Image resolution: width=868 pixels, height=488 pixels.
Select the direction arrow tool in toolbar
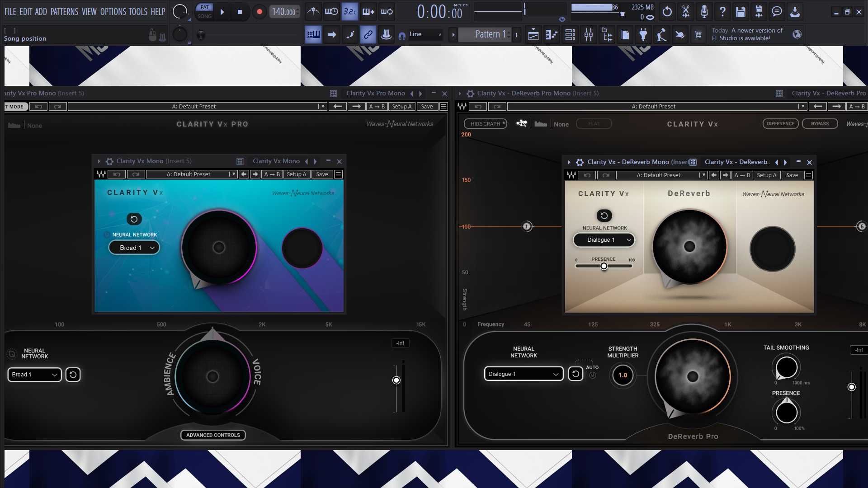[x=331, y=34]
